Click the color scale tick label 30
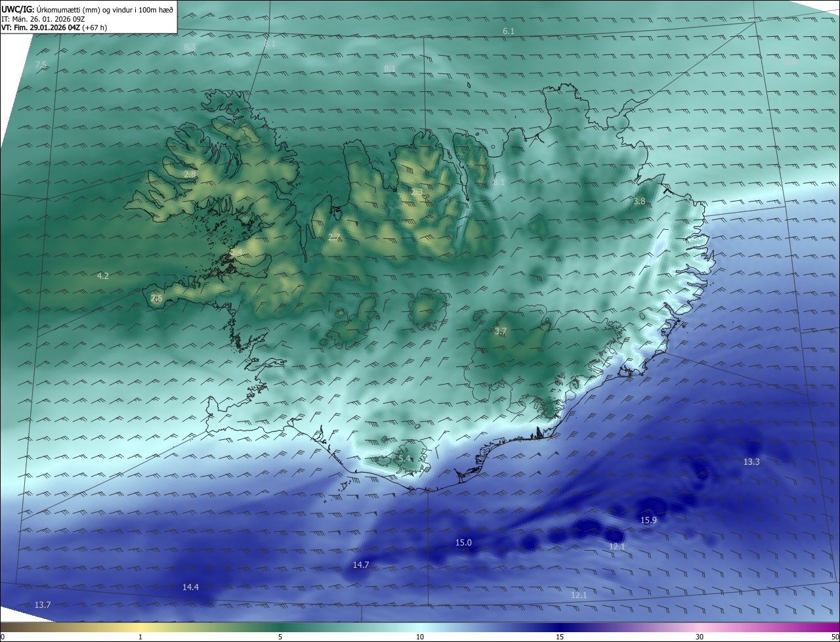The width and height of the screenshot is (840, 642). [x=700, y=637]
